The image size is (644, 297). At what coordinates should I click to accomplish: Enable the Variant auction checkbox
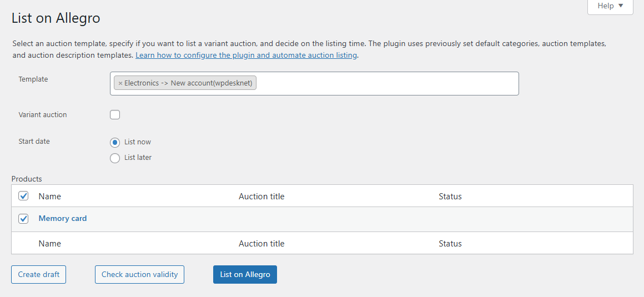click(115, 114)
